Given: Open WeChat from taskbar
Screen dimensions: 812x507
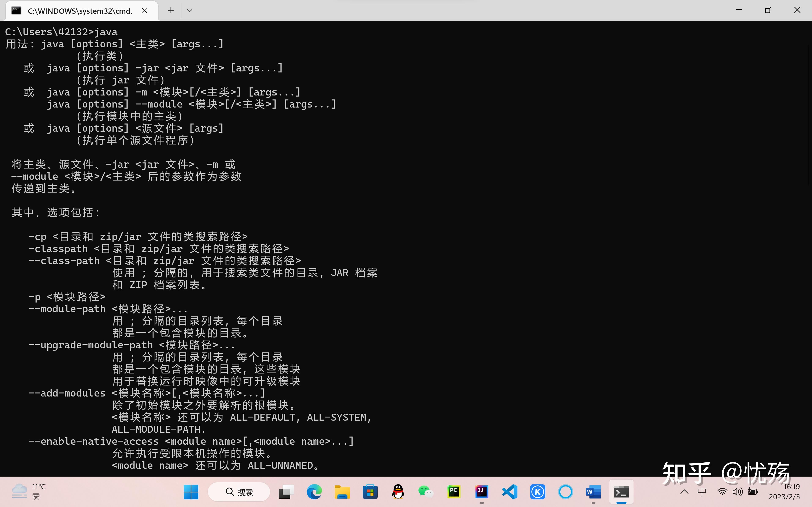Looking at the screenshot, I should coord(426,492).
